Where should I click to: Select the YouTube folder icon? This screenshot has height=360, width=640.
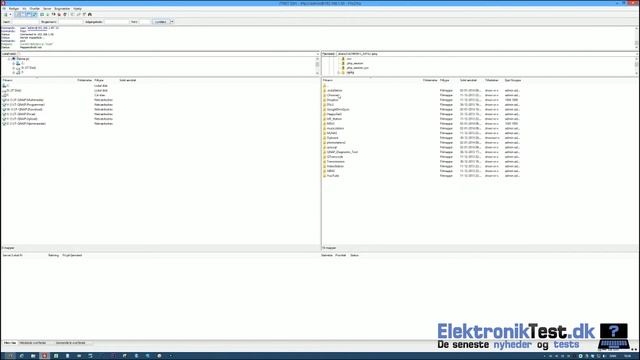point(325,176)
